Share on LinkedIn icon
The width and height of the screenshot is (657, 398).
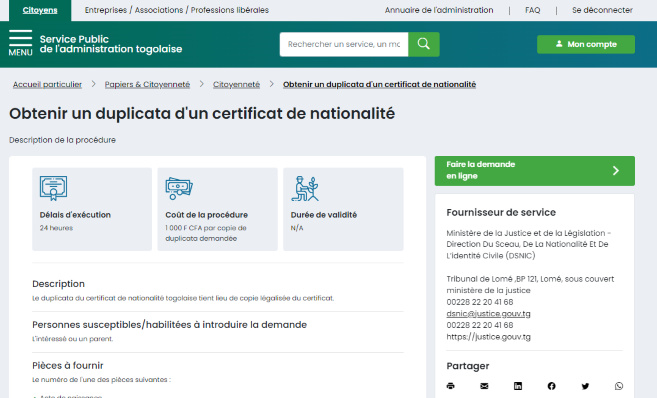pos(518,386)
